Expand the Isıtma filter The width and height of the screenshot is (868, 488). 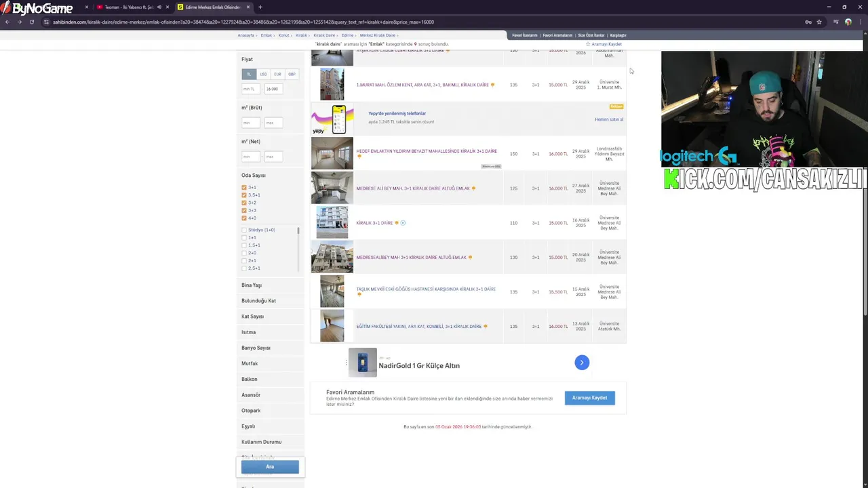(x=270, y=332)
